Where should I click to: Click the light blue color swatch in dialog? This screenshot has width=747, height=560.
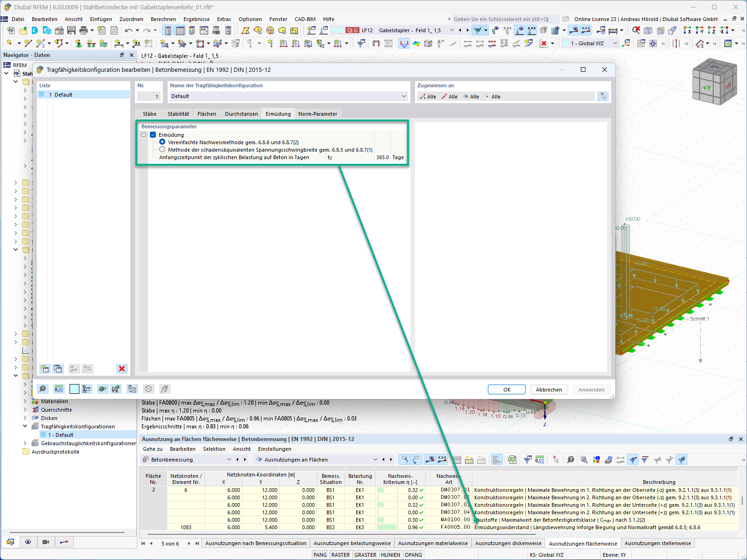click(x=74, y=389)
